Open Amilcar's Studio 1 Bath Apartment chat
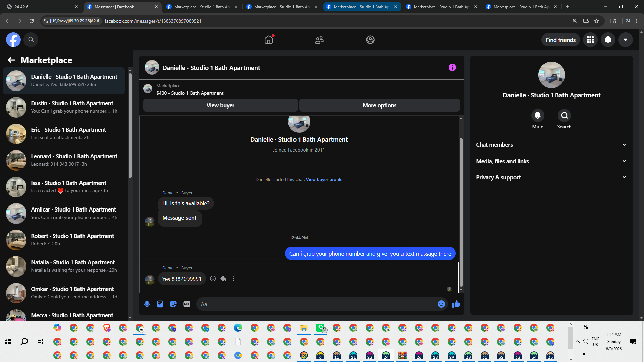This screenshot has height=362, width=644. [x=64, y=213]
